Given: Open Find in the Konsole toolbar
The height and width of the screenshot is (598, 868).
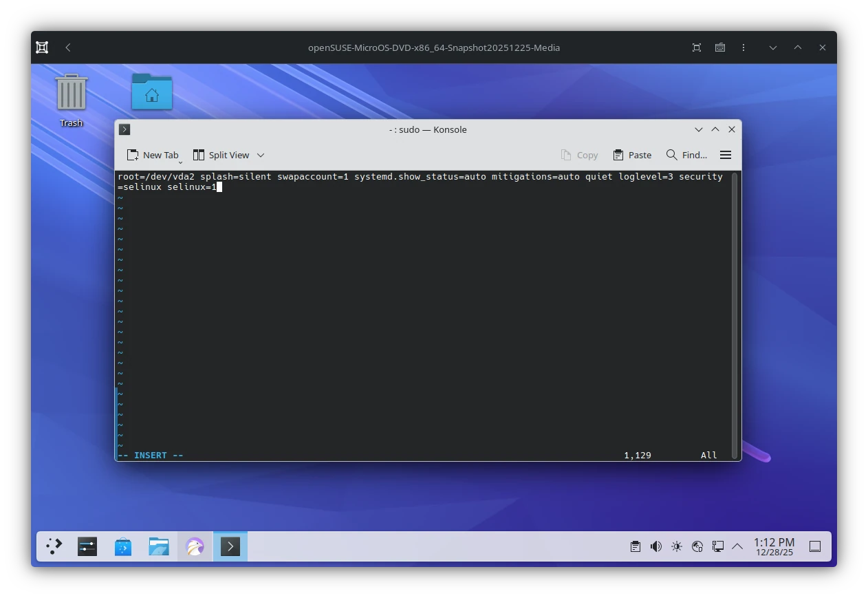Looking at the screenshot, I should pyautogui.click(x=686, y=155).
